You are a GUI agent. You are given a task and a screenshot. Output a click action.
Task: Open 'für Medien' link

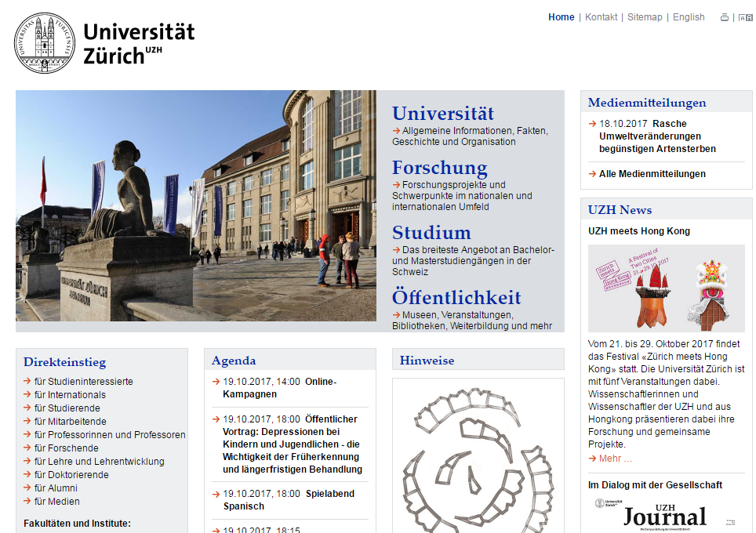point(57,501)
